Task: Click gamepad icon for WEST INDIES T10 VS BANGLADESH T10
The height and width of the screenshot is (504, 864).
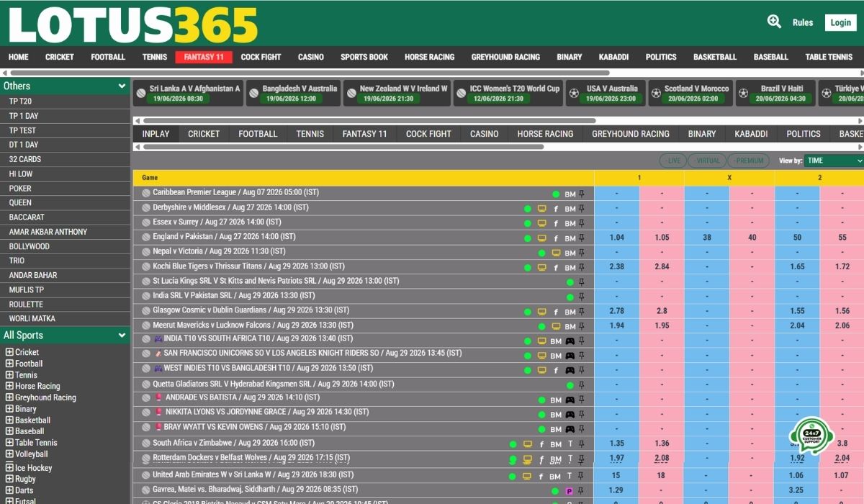Action: [570, 370]
